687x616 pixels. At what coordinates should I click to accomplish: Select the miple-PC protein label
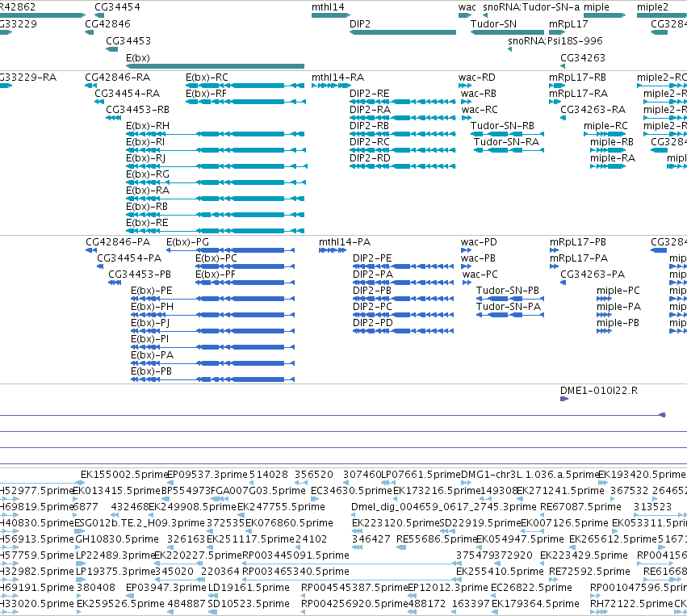(618, 291)
